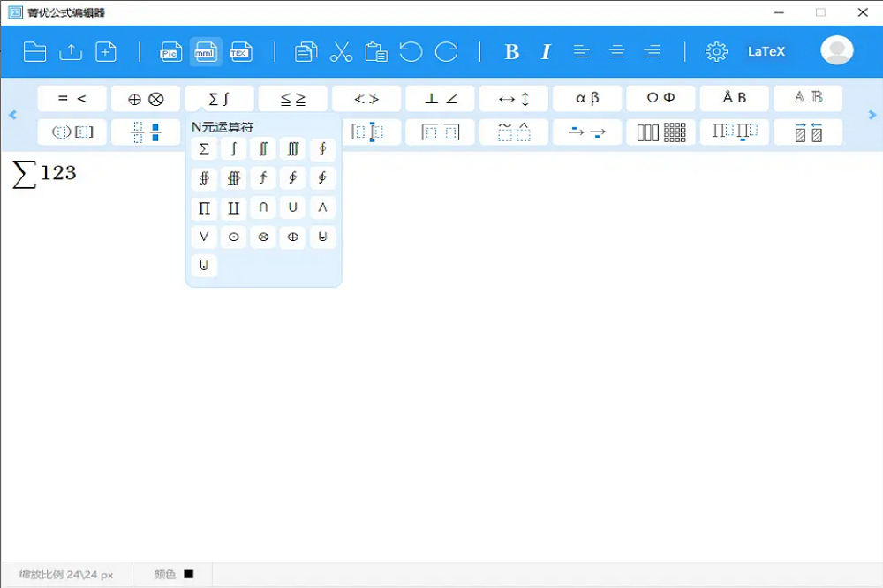Insert the intersection ∩ operator

[263, 208]
